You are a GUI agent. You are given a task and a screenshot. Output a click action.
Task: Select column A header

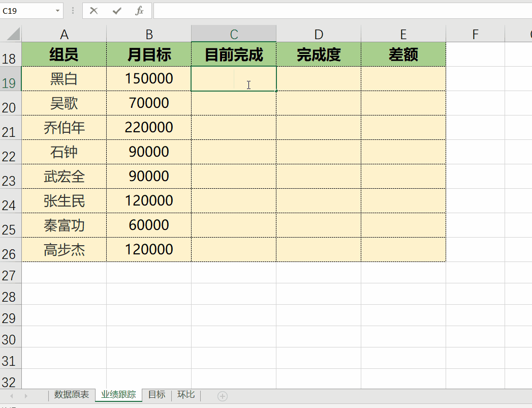click(64, 34)
